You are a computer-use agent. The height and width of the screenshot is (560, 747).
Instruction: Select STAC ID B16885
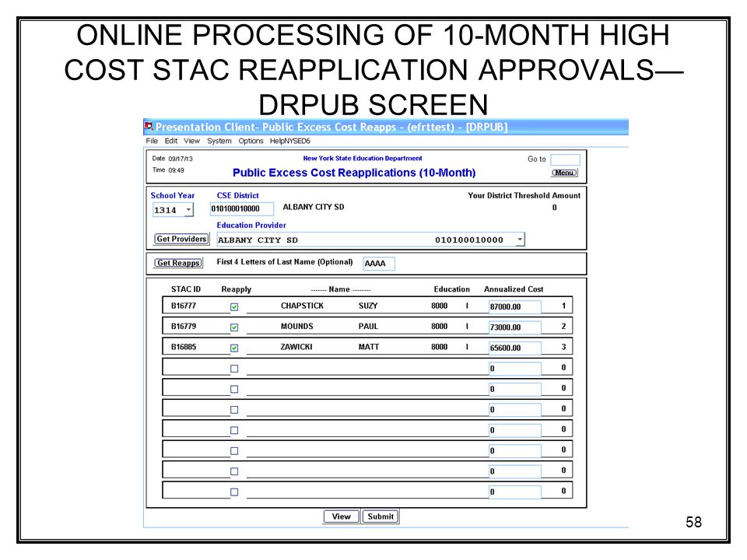click(184, 347)
